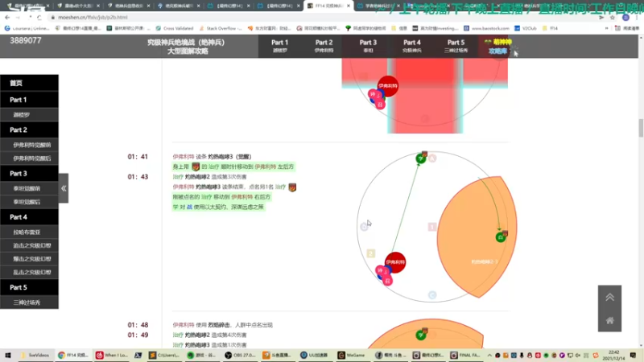Open 拉哈布雷亚 in the sidebar
This screenshot has height=362, width=644.
pyautogui.click(x=29, y=232)
